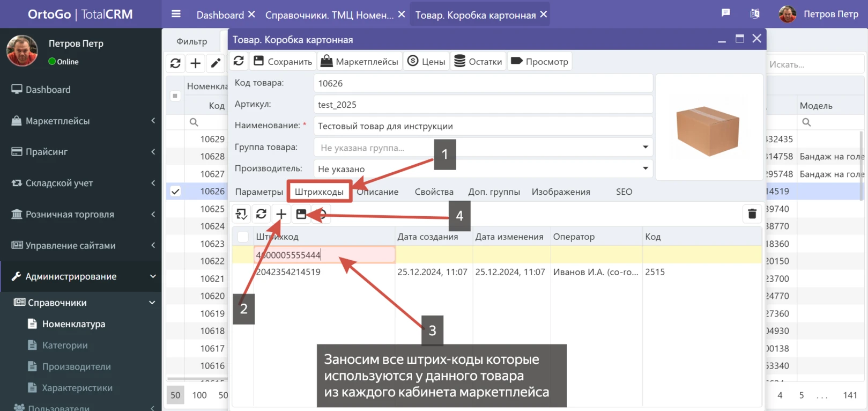Uncheck the row 10626 checkbox
Viewport: 868px width, 411px height.
(x=175, y=191)
